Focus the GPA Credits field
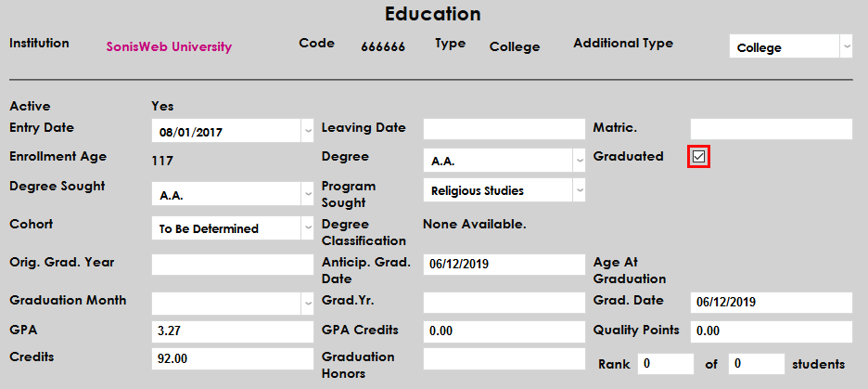 coord(504,331)
